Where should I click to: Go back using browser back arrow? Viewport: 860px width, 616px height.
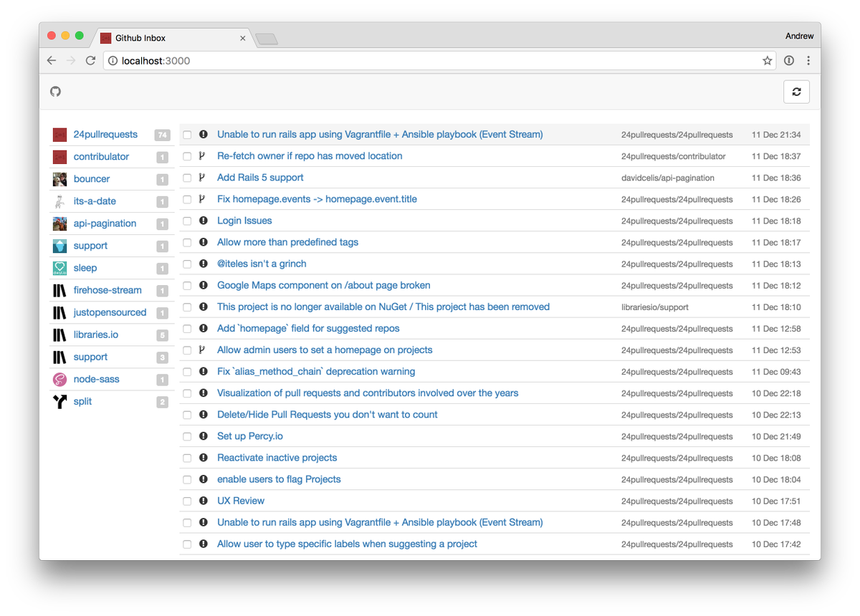52,61
